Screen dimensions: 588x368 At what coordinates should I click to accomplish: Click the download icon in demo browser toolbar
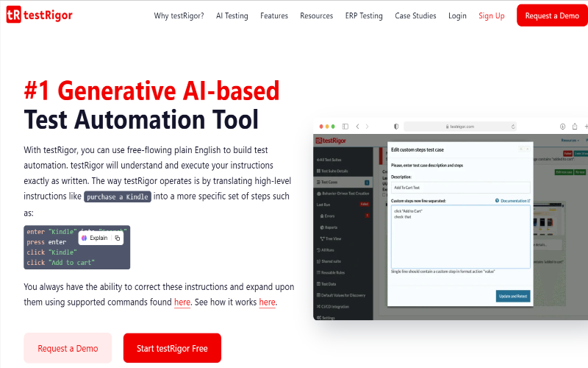(562, 127)
